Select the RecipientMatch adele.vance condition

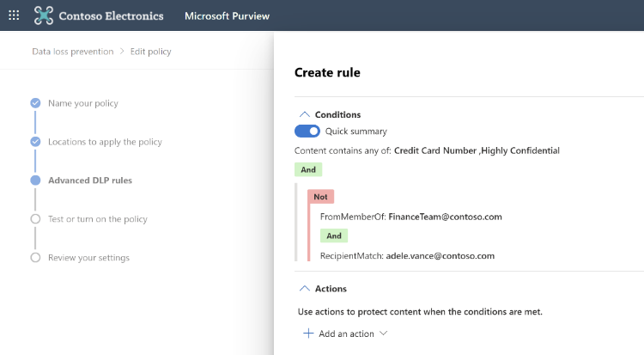(x=407, y=255)
